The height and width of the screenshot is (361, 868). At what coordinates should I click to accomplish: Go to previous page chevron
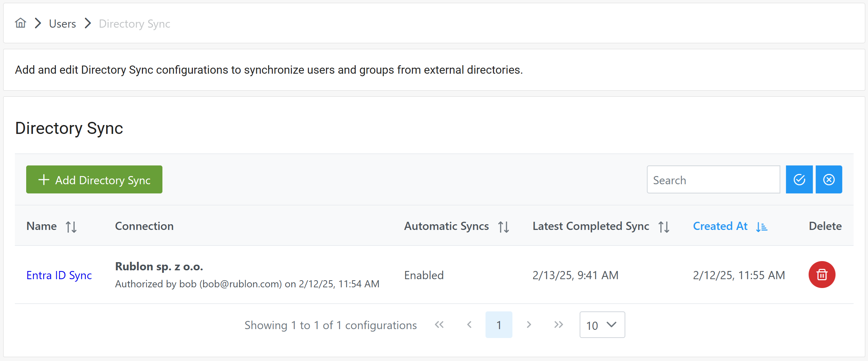point(469,325)
